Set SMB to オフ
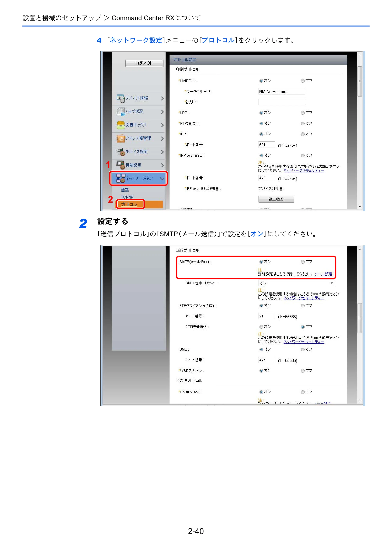The height and width of the screenshot is (555, 392). click(x=302, y=349)
